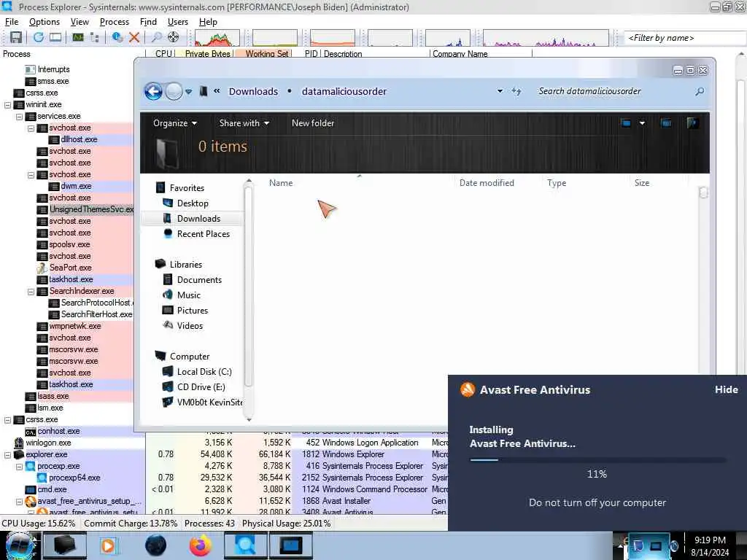Sort files by Date modified column
The image size is (747, 560).
pos(487,183)
